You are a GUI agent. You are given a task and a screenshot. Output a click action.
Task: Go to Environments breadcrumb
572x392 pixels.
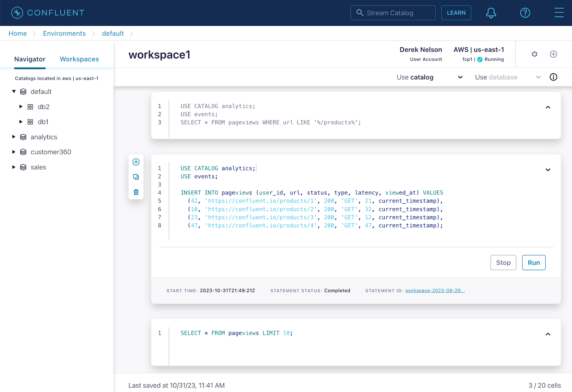pyautogui.click(x=64, y=34)
